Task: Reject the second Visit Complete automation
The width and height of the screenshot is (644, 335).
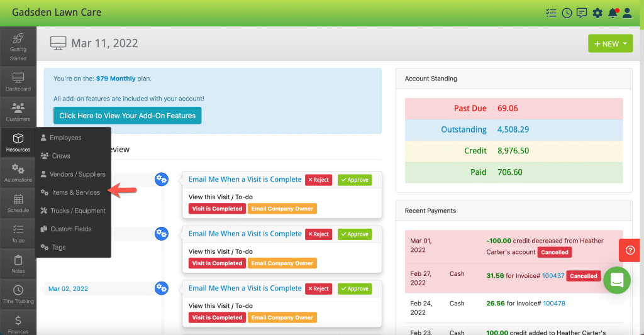Action: tap(318, 234)
